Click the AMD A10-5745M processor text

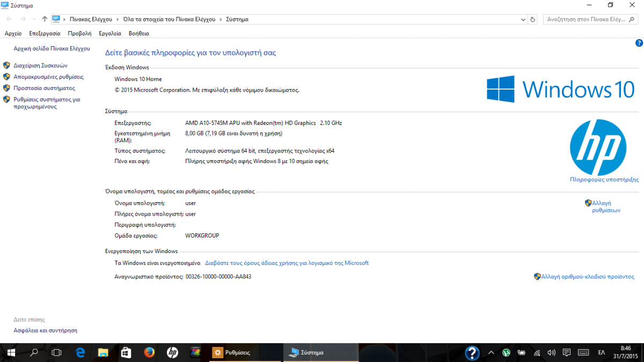(x=264, y=123)
